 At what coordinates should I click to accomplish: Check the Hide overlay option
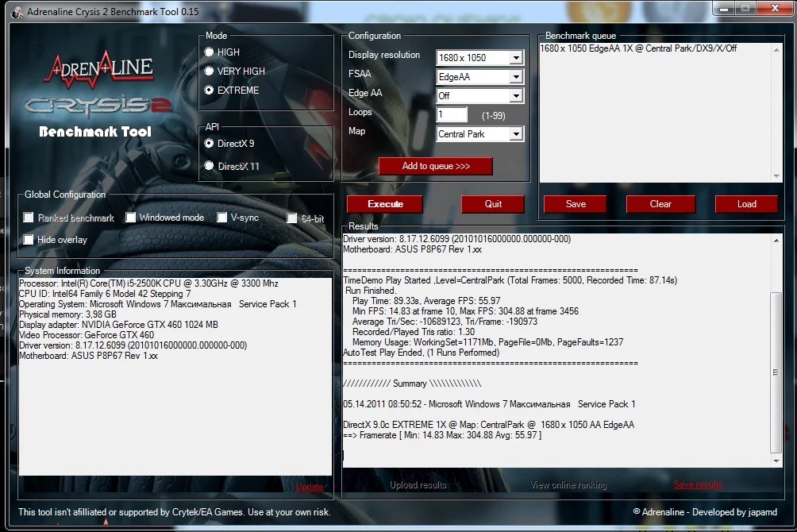(x=29, y=240)
